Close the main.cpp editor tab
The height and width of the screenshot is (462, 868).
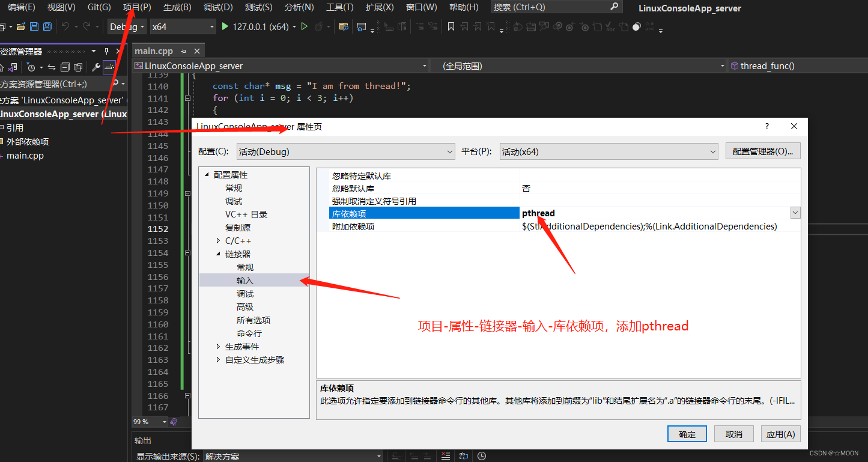(196, 52)
